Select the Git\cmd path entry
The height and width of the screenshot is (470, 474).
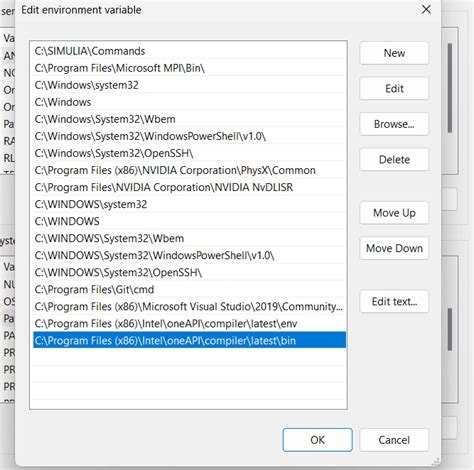pyautogui.click(x=189, y=289)
